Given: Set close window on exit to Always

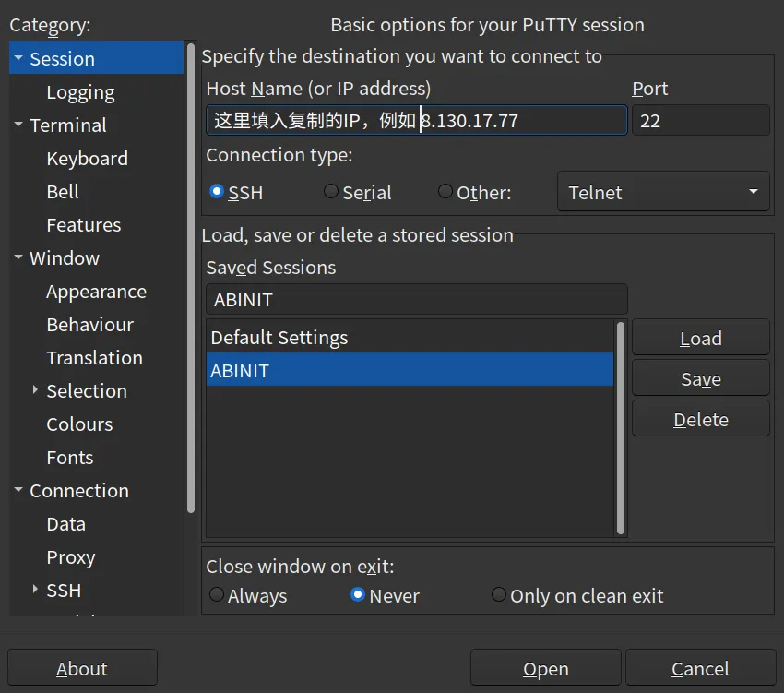Looking at the screenshot, I should pos(217,595).
